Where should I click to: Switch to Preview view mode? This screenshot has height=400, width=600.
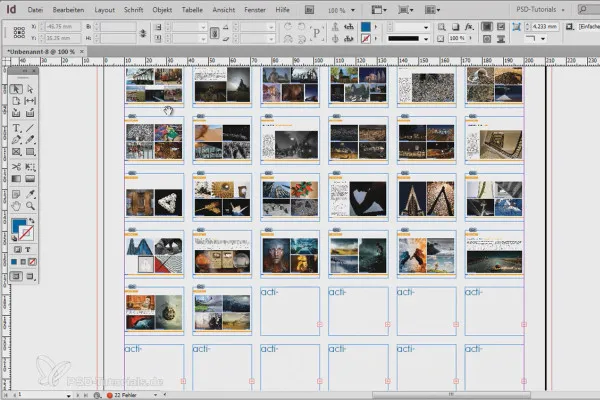[30, 276]
